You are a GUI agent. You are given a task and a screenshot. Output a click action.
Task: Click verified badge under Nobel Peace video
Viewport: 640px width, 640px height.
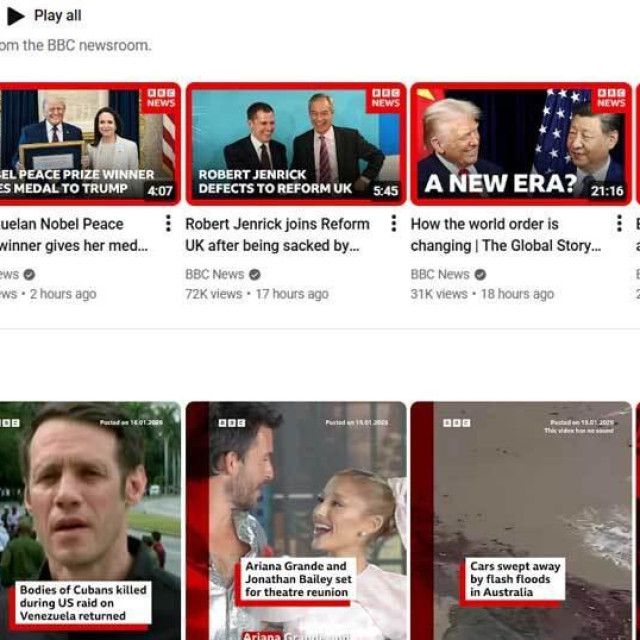[x=29, y=275]
